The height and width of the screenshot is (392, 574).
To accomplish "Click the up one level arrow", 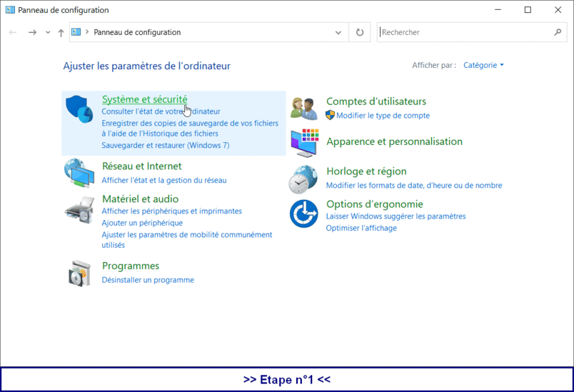I will coord(61,33).
